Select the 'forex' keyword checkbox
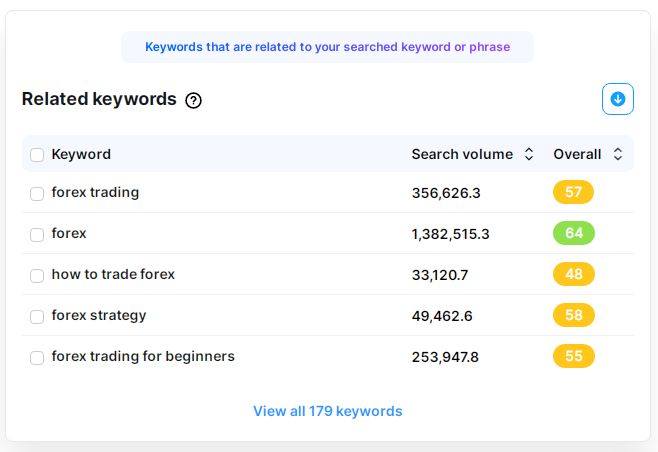This screenshot has width=658, height=452. click(x=37, y=235)
